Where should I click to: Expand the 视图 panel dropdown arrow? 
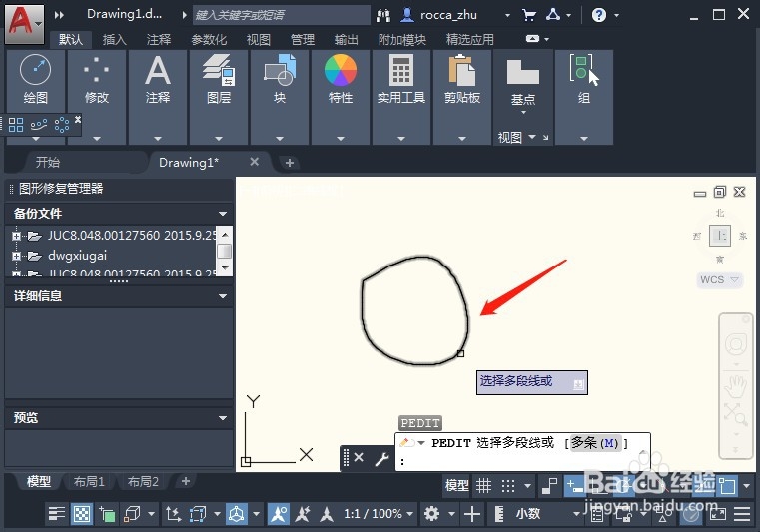[x=532, y=137]
